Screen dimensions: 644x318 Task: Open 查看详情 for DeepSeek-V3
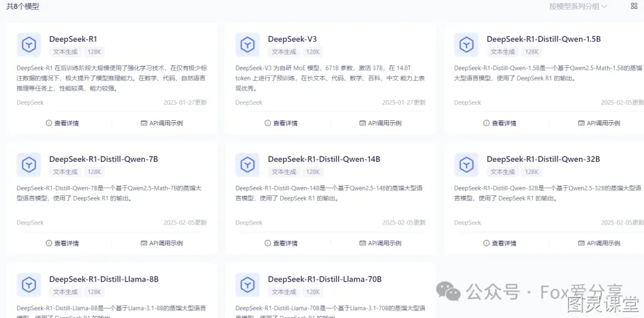(x=281, y=123)
